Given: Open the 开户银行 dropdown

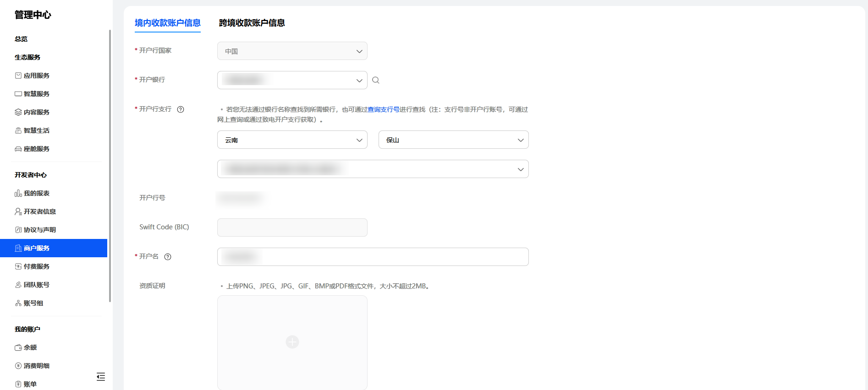Looking at the screenshot, I should [292, 80].
